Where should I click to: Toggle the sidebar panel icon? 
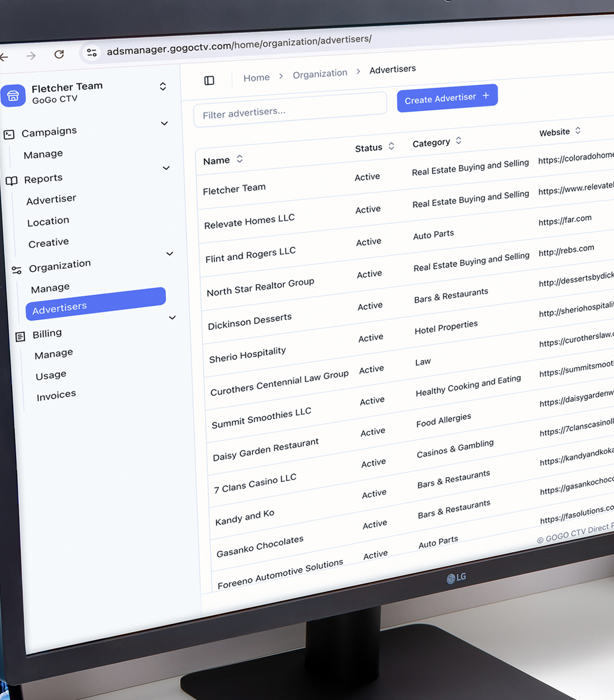point(209,80)
